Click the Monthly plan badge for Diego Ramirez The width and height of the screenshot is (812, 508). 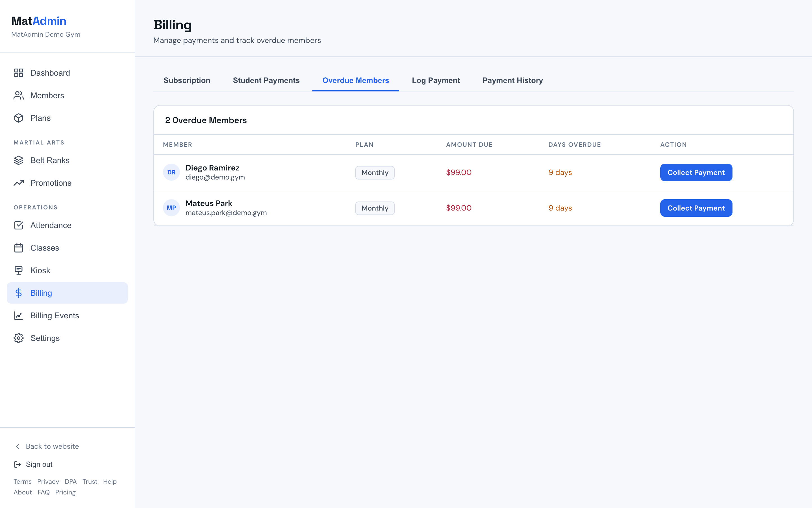(x=375, y=173)
